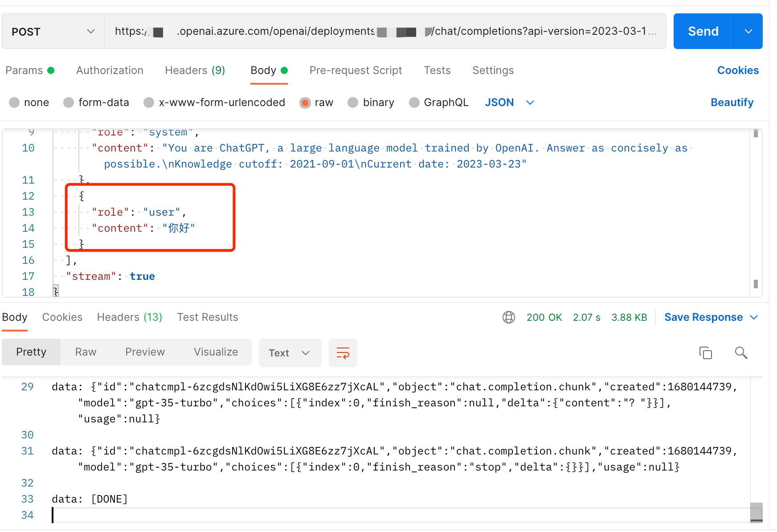
Task: Expand the Send options arrow
Action: [748, 31]
